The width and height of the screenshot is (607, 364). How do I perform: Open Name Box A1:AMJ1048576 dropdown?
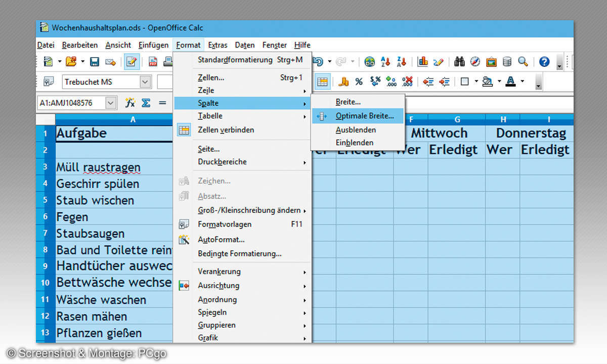[x=111, y=103]
